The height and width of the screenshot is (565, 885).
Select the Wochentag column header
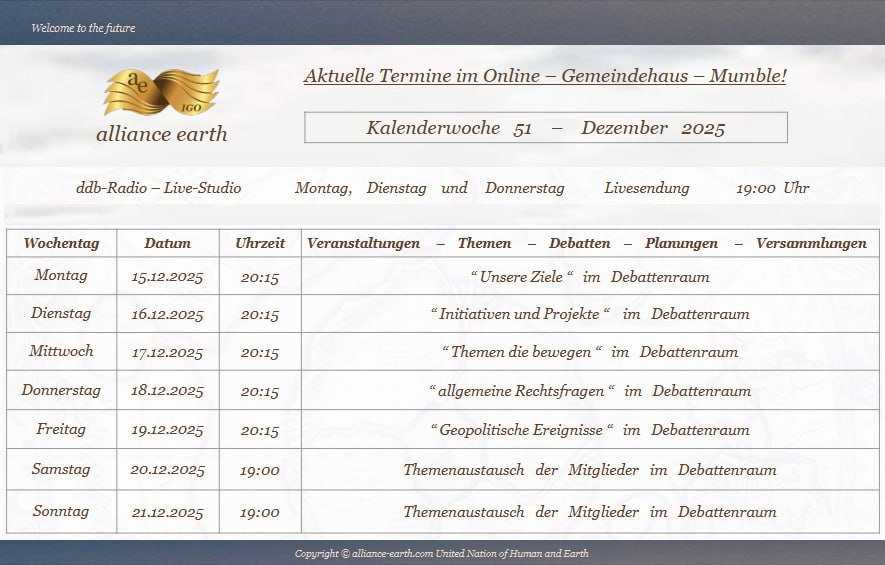[61, 243]
